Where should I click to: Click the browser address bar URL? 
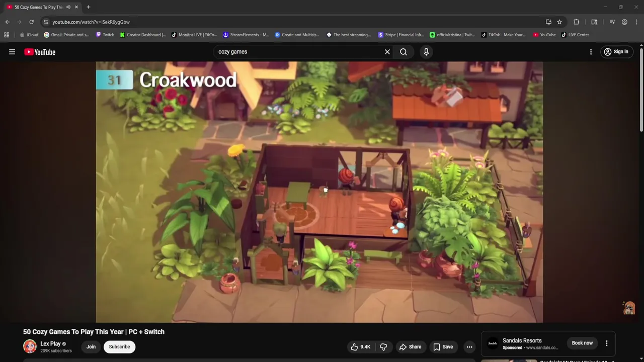tap(91, 22)
